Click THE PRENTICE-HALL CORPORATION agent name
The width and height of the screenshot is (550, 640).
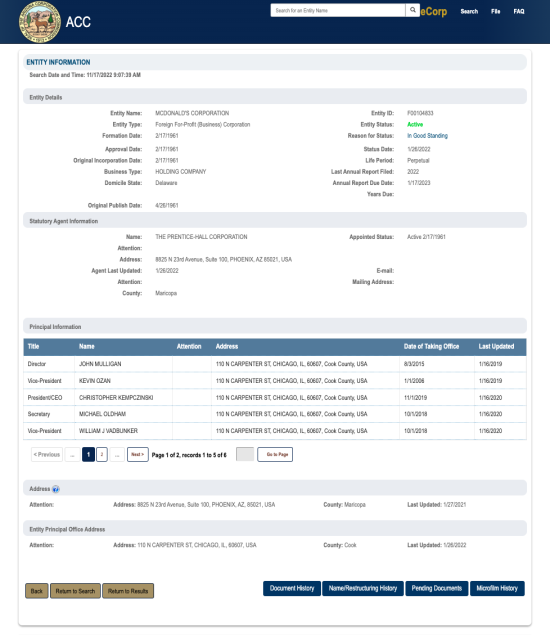pos(201,237)
